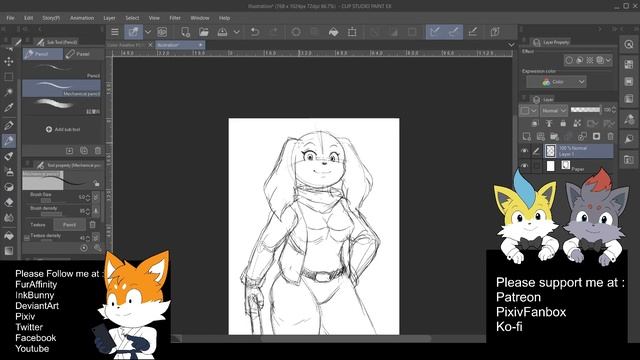Toggle Border effect icon in Layer Property
The image size is (640, 360).
(569, 60)
